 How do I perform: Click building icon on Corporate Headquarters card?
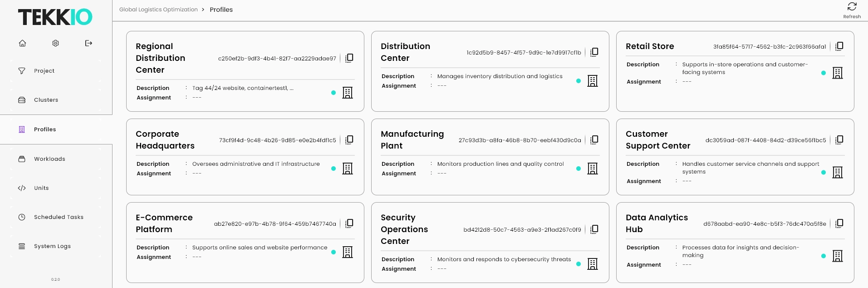point(348,169)
